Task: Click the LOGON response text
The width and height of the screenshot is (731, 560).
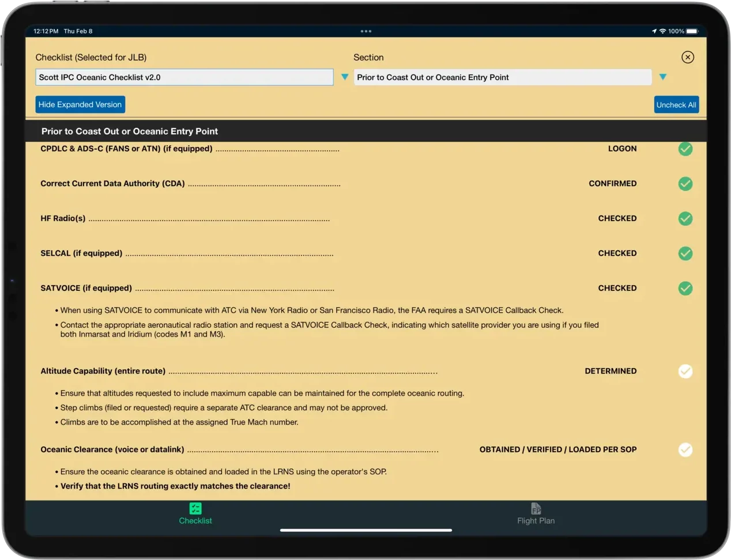Action: (x=622, y=149)
